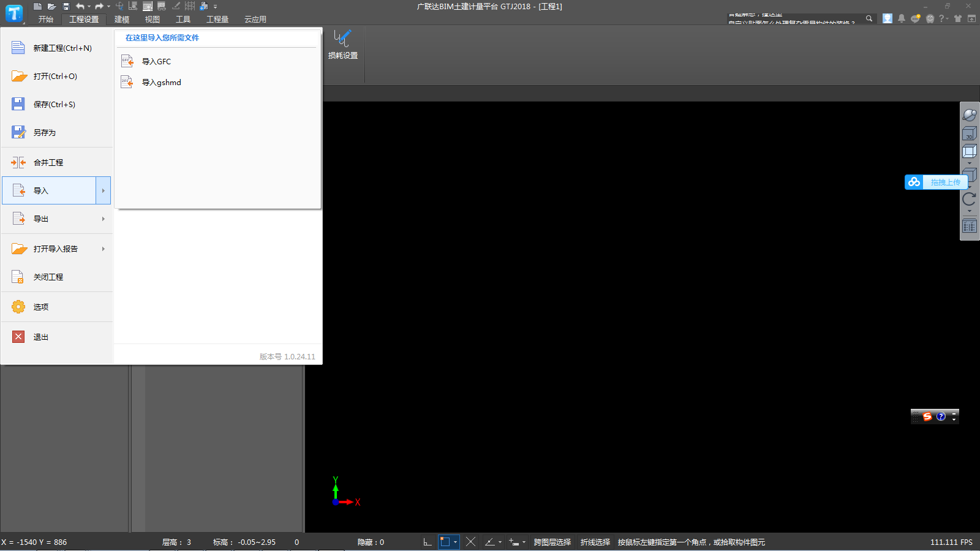
Task: Expand the quick access toolbar customize arrow
Action: pyautogui.click(x=215, y=7)
